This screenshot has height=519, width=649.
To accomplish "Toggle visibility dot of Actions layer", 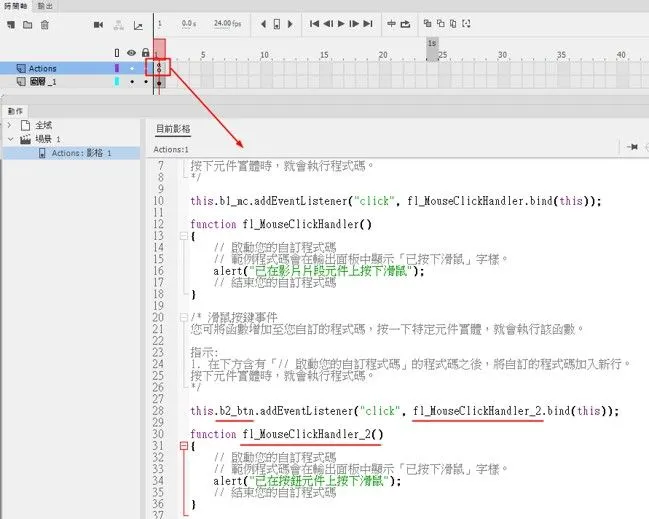I will click(132, 68).
